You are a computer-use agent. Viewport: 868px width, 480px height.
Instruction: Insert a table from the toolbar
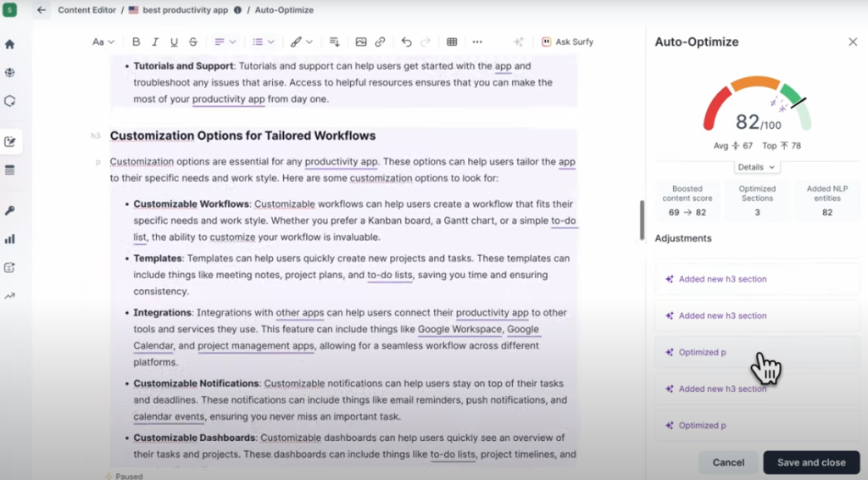tap(452, 42)
